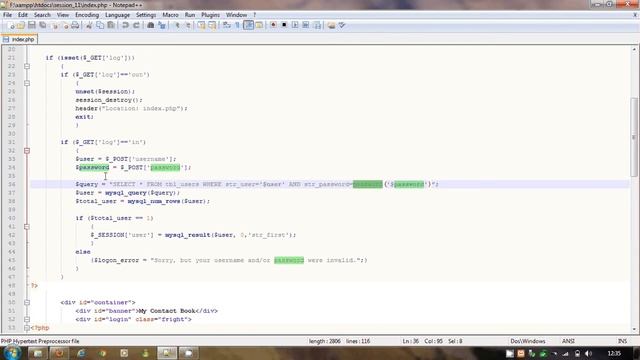Select the index.php document tab

click(19, 40)
